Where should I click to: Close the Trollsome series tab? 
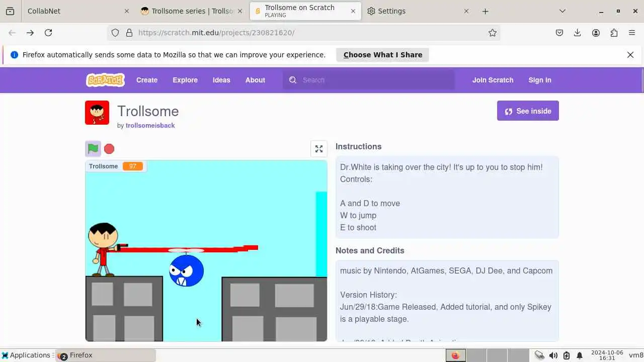point(240,11)
